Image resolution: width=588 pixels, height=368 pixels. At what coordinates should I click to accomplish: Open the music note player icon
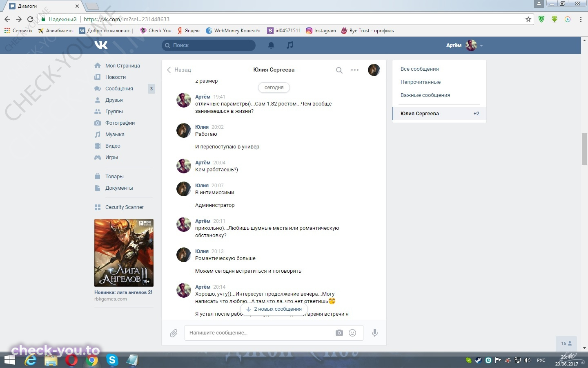tap(290, 45)
